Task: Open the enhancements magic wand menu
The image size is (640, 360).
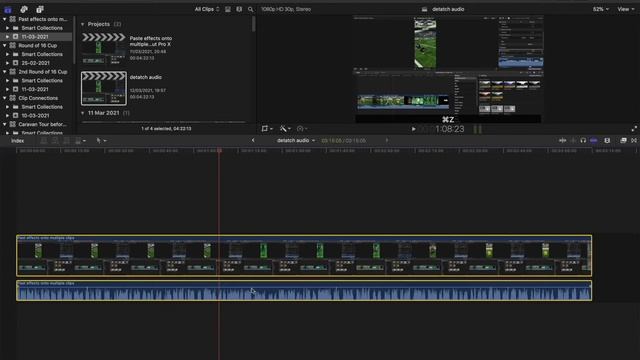Action: point(285,129)
